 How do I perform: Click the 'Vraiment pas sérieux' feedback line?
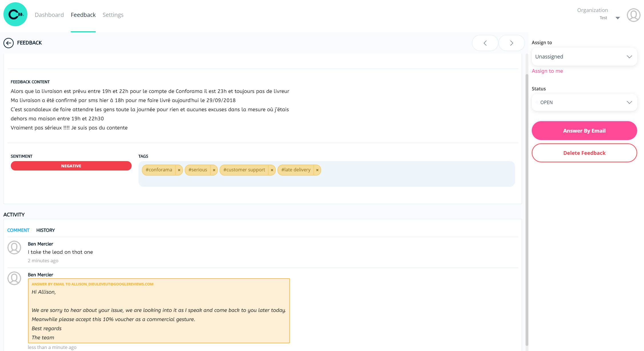(69, 128)
